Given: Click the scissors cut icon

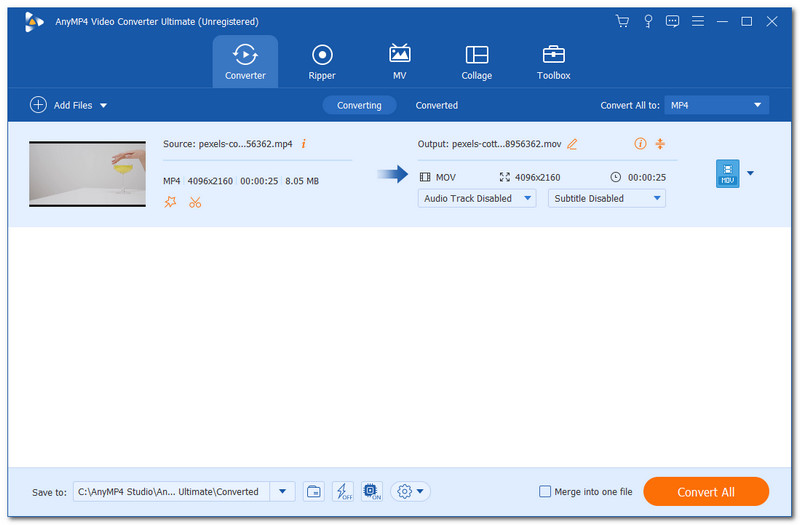Looking at the screenshot, I should pyautogui.click(x=195, y=202).
